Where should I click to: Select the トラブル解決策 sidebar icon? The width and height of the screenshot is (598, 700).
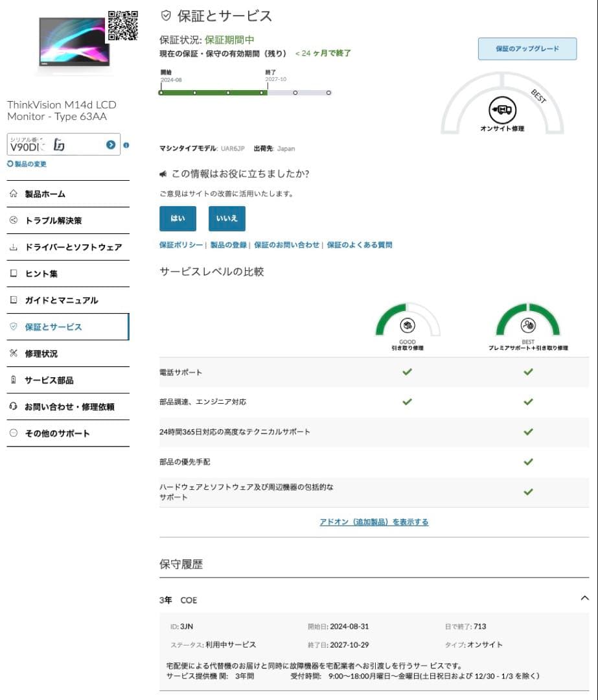(12, 220)
